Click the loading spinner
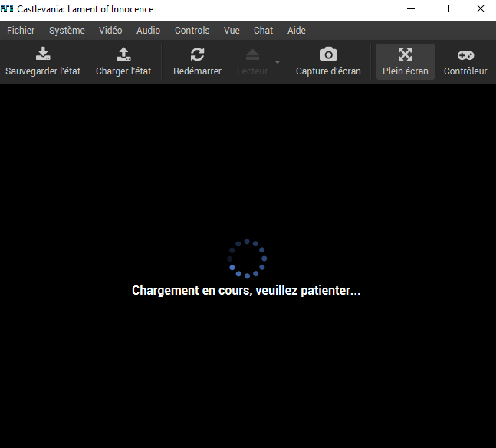Screen dimensions: 496x448 pyautogui.click(x=247, y=259)
